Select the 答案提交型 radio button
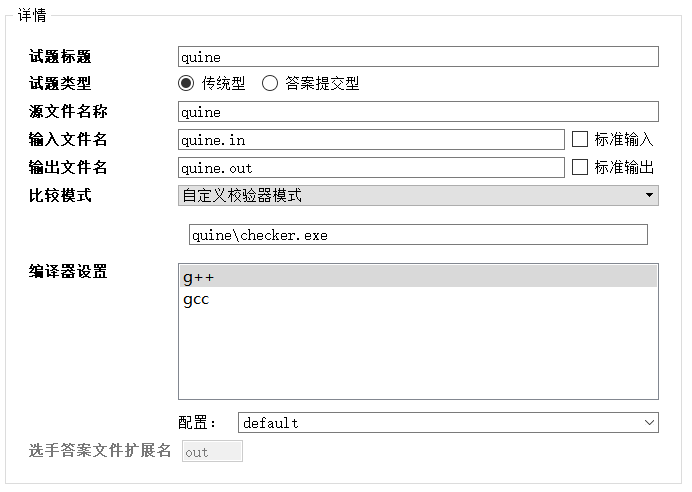The image size is (692, 492). click(x=270, y=84)
